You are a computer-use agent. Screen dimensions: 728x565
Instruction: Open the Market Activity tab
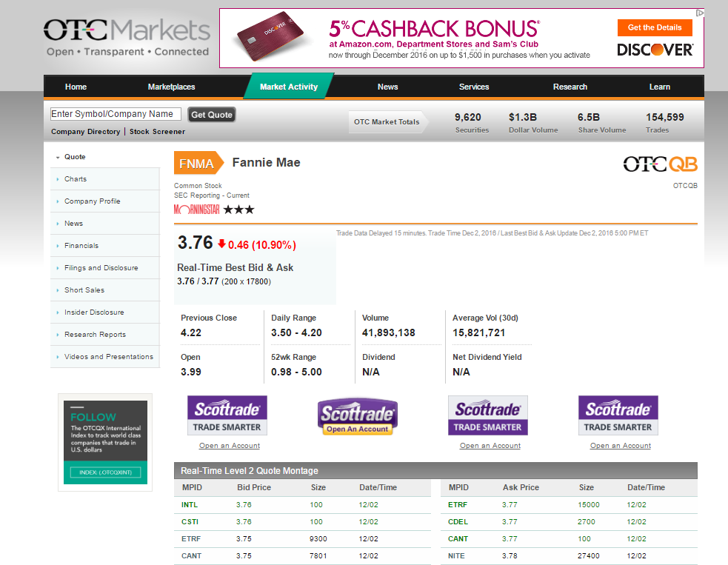point(288,87)
